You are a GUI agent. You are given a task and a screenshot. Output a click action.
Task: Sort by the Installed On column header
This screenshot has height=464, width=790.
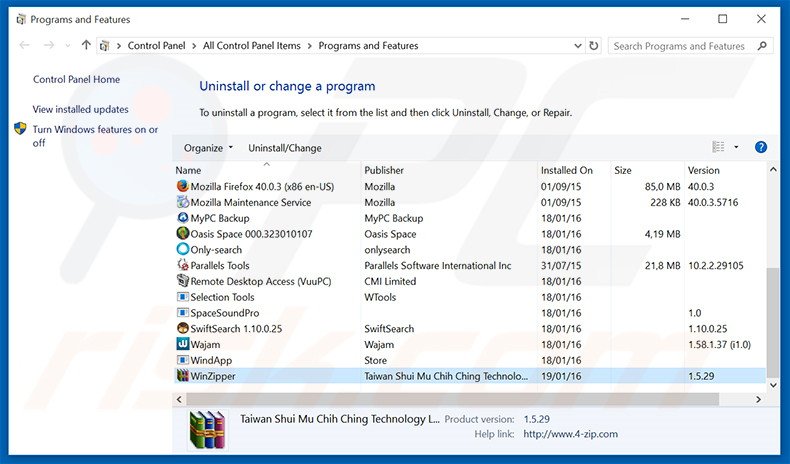pos(574,170)
